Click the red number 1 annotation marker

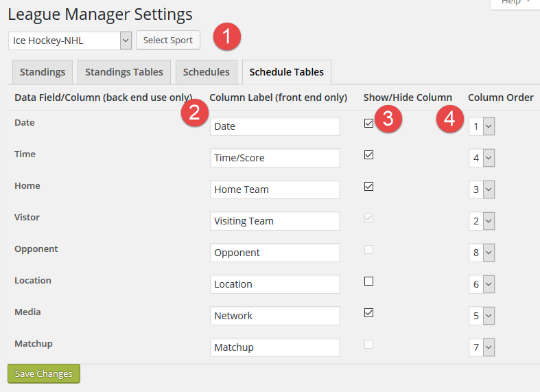pyautogui.click(x=227, y=36)
